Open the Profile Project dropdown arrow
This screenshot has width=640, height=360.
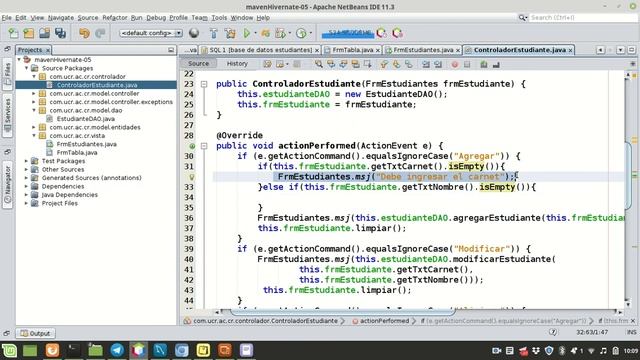(x=311, y=33)
